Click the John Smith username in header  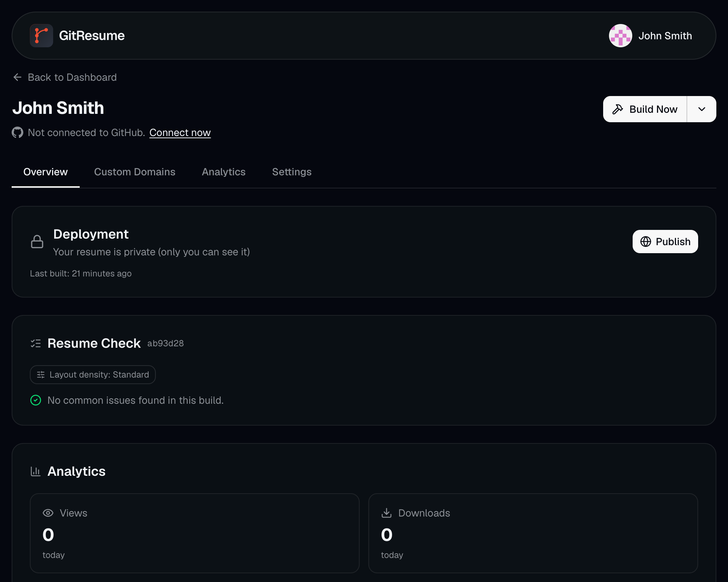pos(665,36)
